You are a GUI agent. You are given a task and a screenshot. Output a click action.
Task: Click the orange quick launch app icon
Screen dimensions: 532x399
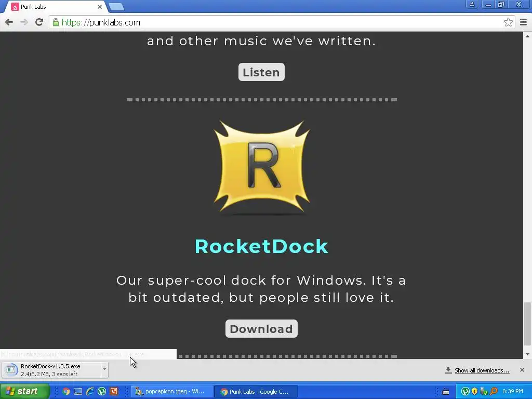114,392
